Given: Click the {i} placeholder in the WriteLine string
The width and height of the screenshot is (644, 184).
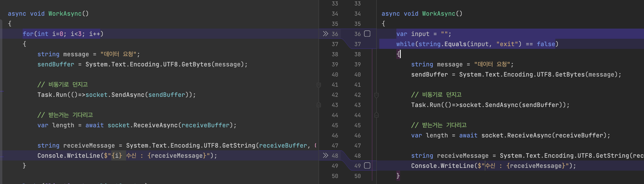Looking at the screenshot, I should coord(117,156).
